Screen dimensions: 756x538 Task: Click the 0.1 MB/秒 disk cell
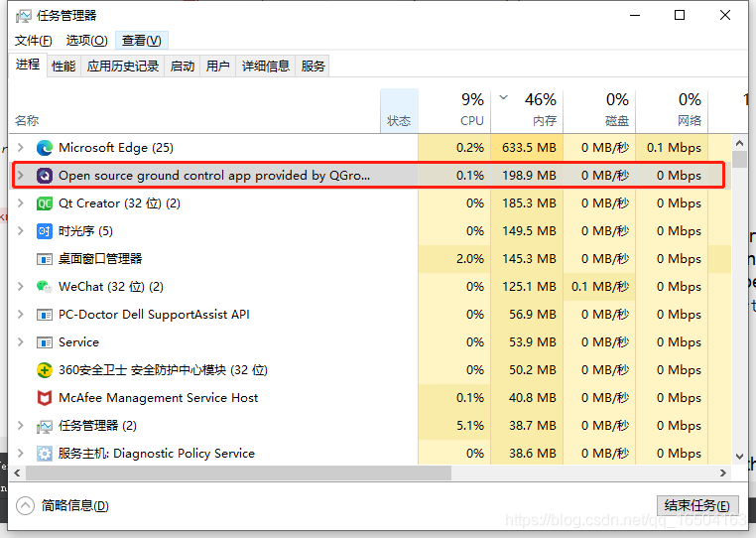(599, 287)
